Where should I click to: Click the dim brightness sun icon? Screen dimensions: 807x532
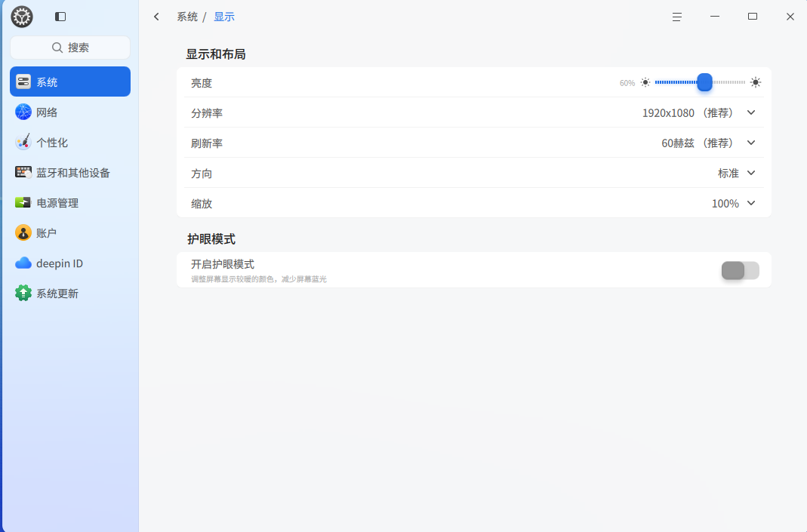[645, 82]
